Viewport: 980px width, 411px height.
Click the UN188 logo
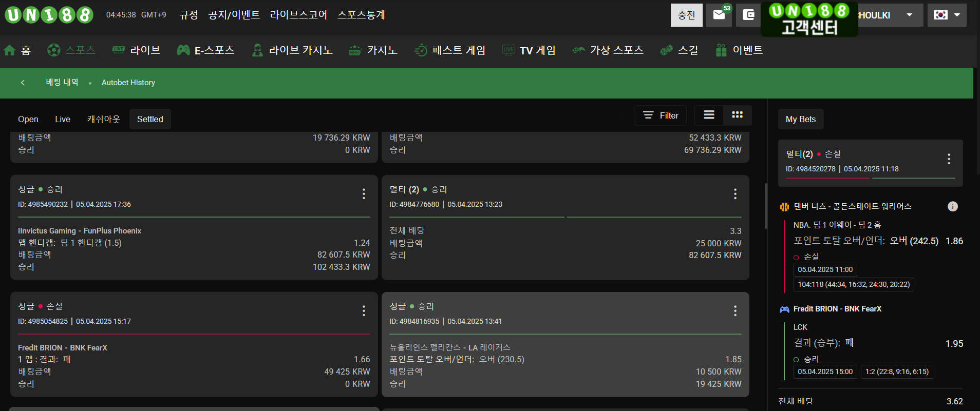click(49, 15)
